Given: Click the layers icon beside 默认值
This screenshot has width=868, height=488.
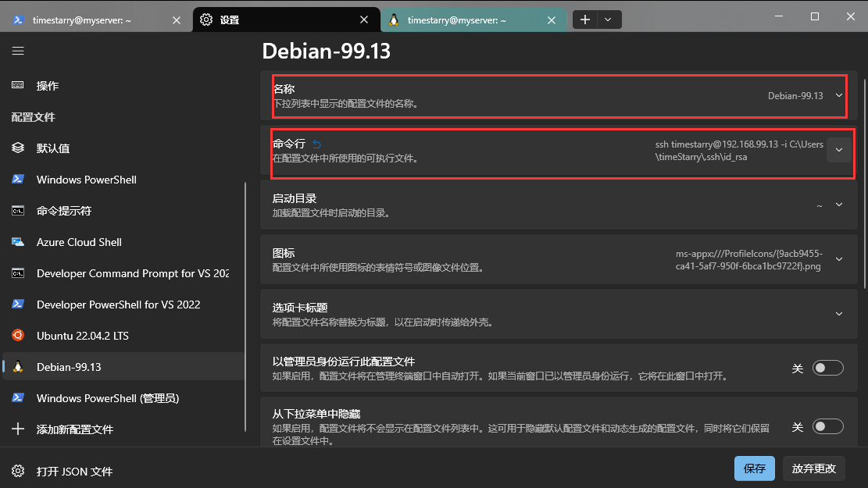Looking at the screenshot, I should (18, 148).
